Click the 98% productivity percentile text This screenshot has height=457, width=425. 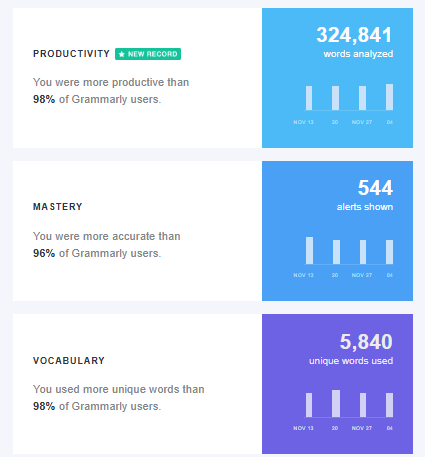tap(44, 99)
